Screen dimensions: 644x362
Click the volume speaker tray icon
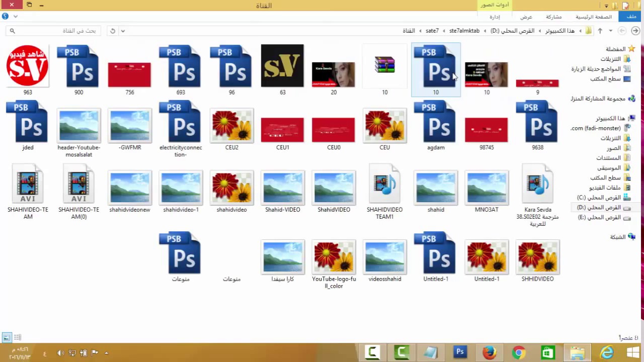(x=60, y=353)
